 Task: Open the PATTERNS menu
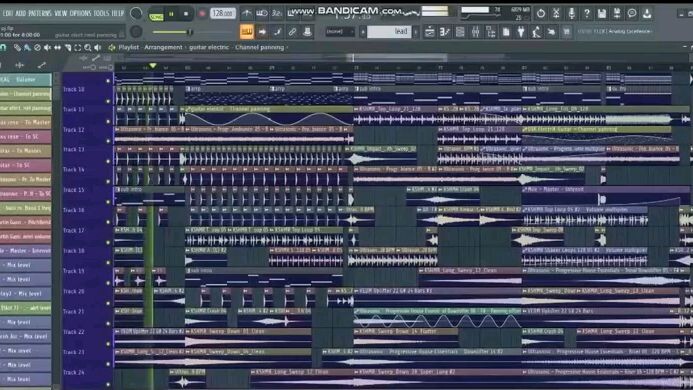[x=40, y=14]
